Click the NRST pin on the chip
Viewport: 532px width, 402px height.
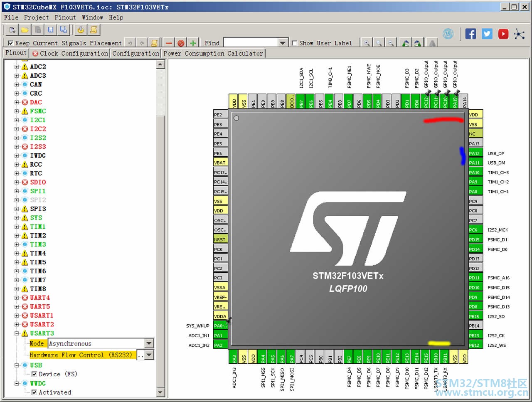pos(220,239)
